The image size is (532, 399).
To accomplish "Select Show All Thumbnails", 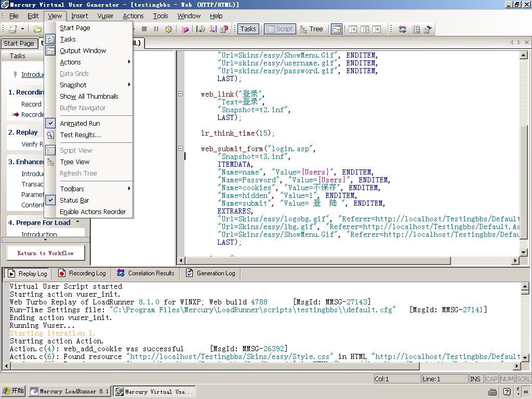I will pyautogui.click(x=88, y=96).
